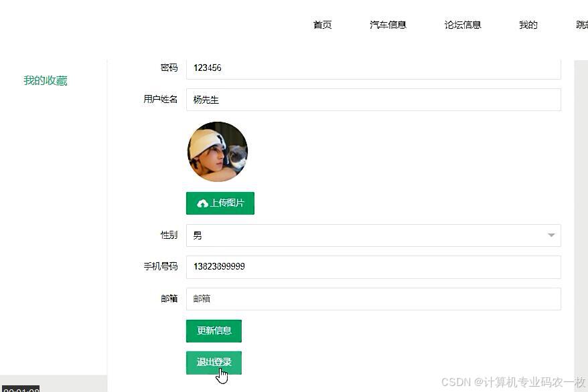Click the empty 邮箱 field
Screen dimensions: 588x392
pos(374,299)
